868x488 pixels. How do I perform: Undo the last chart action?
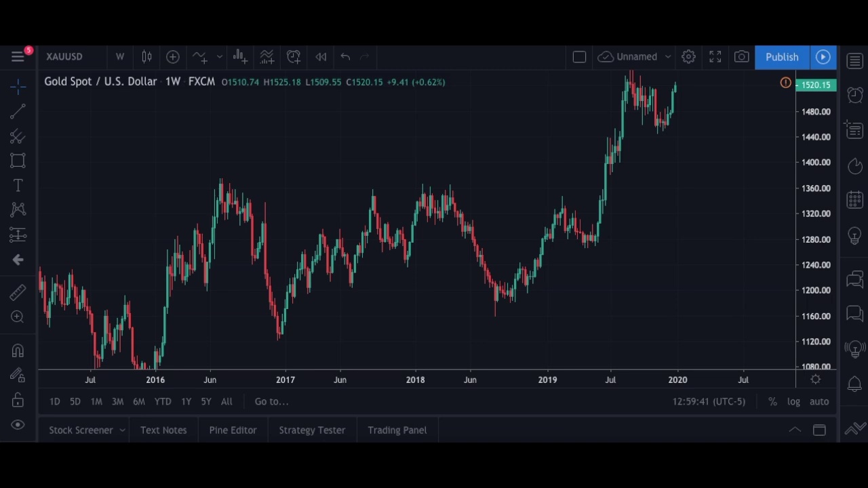(345, 57)
